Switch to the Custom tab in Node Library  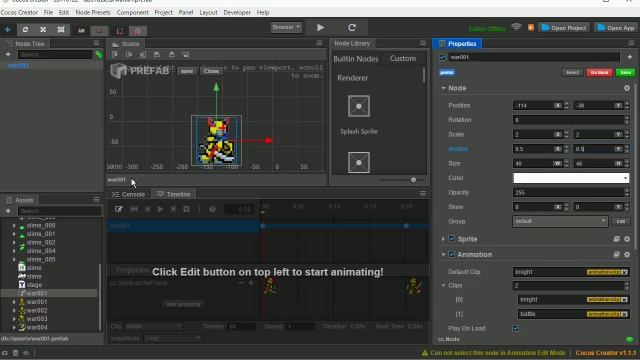(403, 58)
